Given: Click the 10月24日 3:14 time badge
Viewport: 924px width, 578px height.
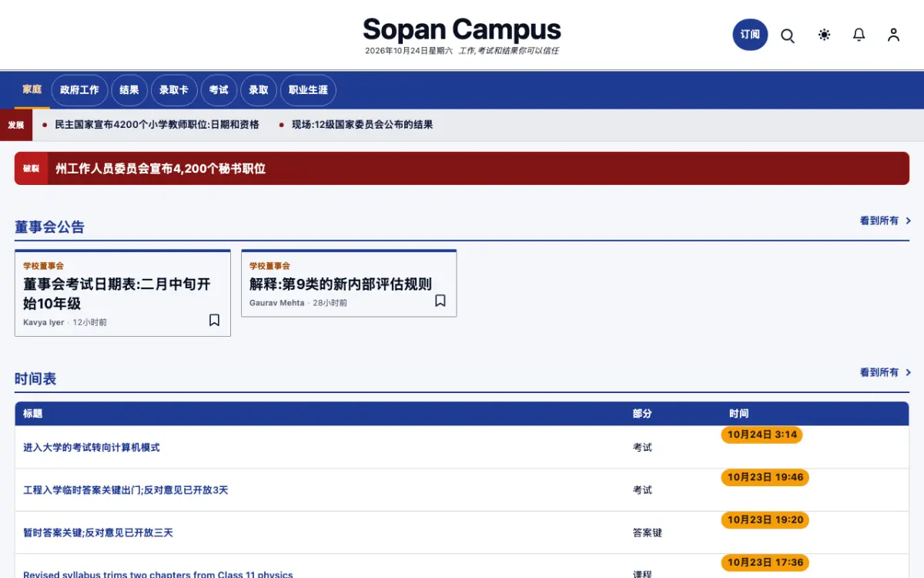Looking at the screenshot, I should click(762, 435).
